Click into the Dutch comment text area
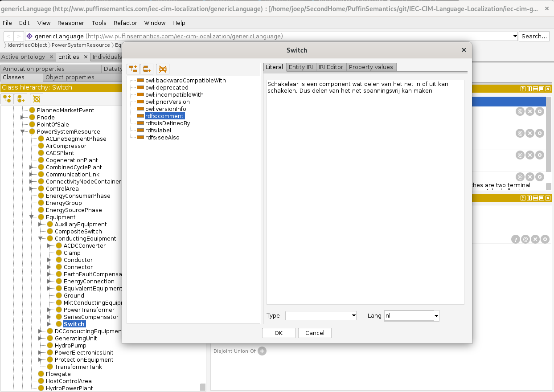Viewport: 554px width, 392px height. pyautogui.click(x=365, y=192)
